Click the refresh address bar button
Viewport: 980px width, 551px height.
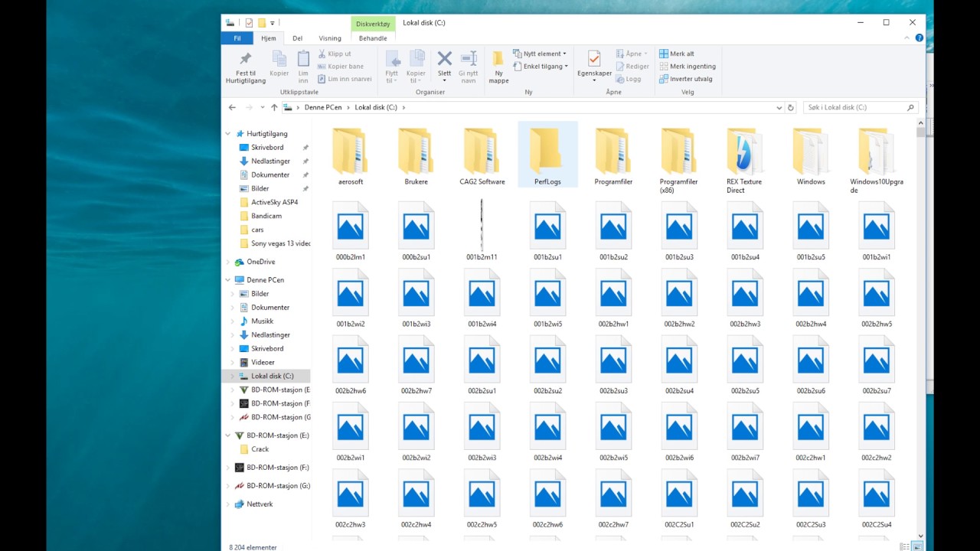pyautogui.click(x=791, y=108)
